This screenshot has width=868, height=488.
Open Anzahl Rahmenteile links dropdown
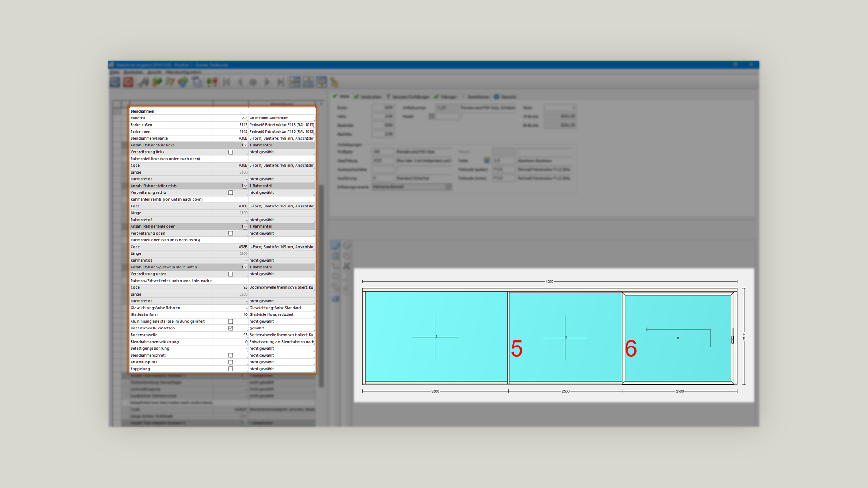pos(245,145)
